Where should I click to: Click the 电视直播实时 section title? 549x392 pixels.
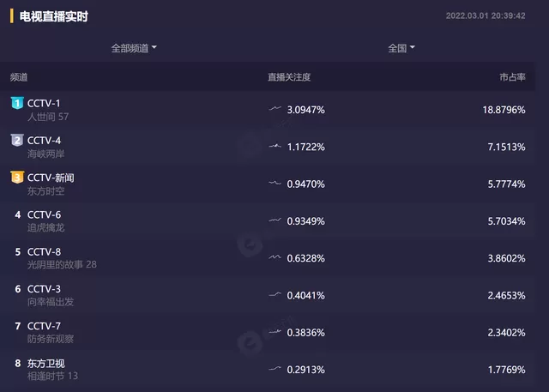click(x=53, y=16)
